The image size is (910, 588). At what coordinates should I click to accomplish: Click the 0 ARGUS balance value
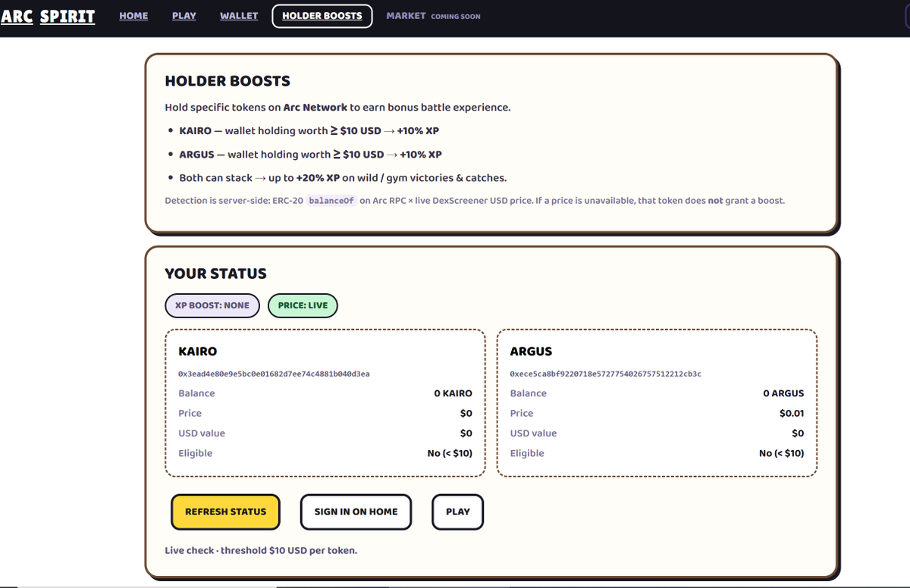[783, 393]
